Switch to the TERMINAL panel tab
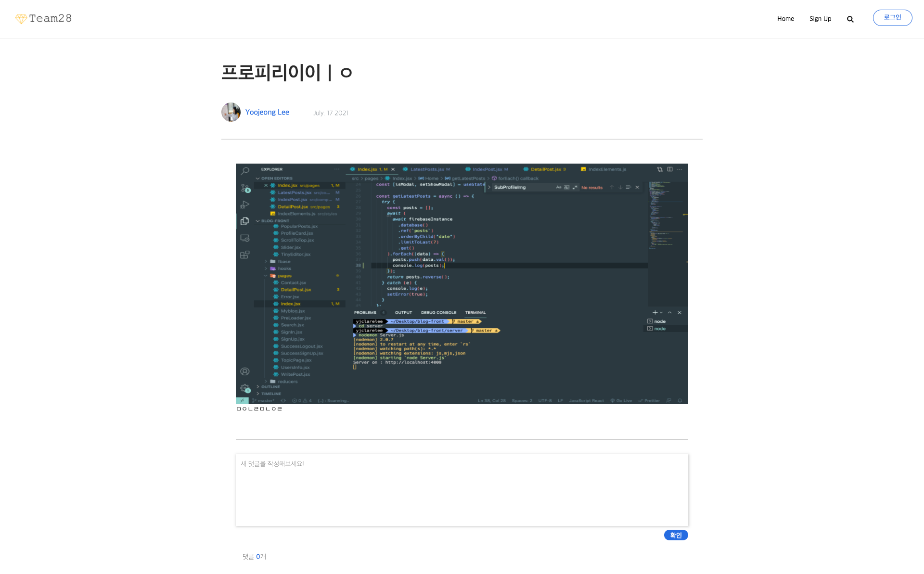Viewport: 924px width, 574px height. tap(475, 313)
